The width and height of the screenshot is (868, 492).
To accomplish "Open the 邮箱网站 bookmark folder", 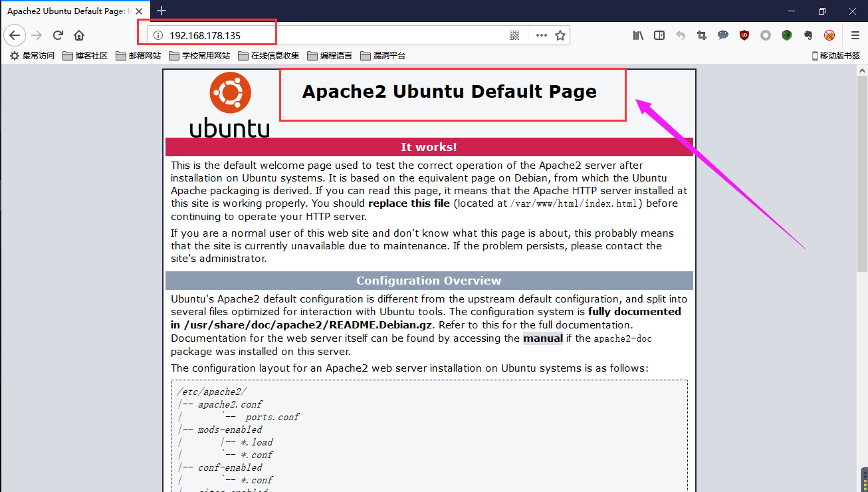I will [x=138, y=56].
